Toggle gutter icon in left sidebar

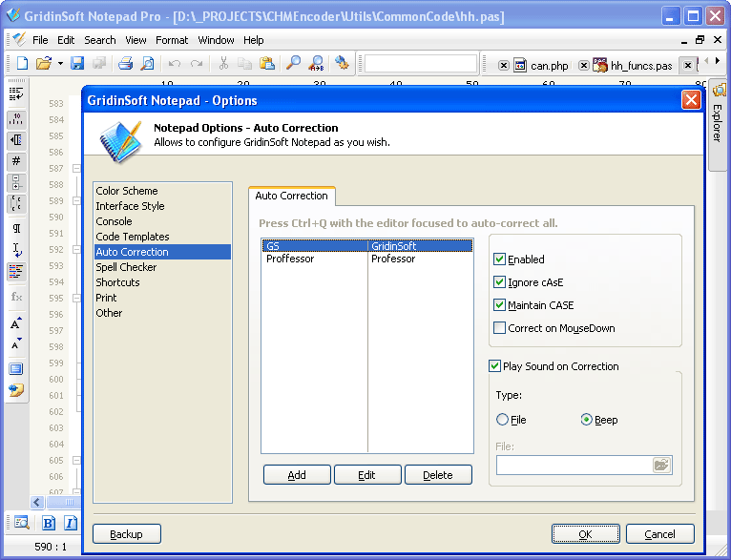tap(16, 140)
